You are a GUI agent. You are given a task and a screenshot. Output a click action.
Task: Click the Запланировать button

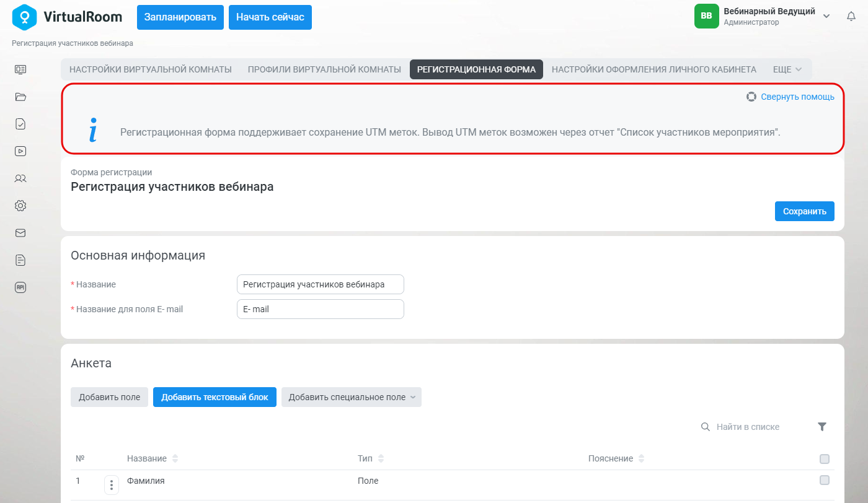(x=180, y=17)
